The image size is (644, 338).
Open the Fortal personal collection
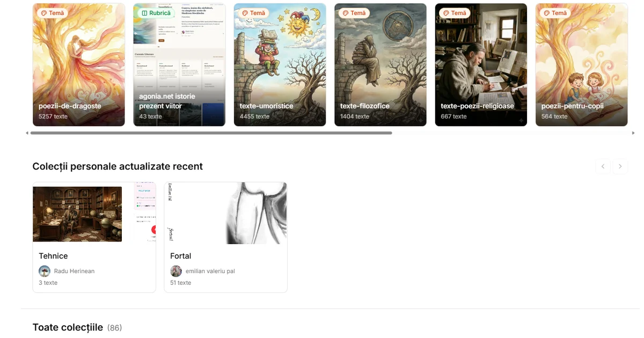tap(225, 238)
